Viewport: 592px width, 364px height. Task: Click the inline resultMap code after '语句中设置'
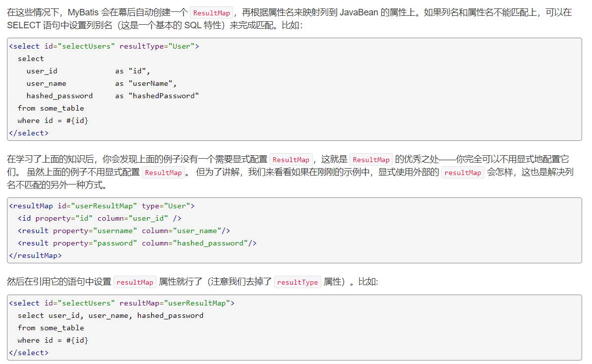pyautogui.click(x=135, y=282)
